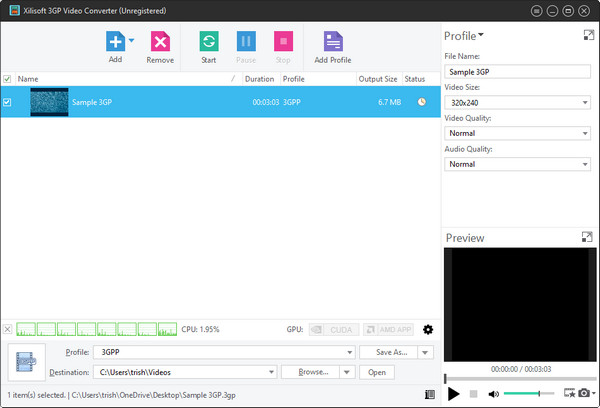Mute audio with the speaker icon
The image size is (600, 408).
(x=494, y=394)
